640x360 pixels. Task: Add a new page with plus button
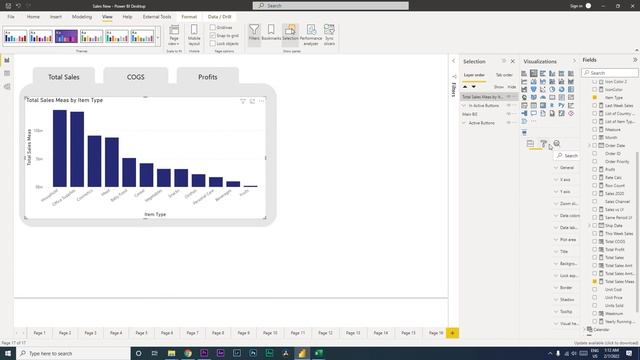click(x=452, y=333)
